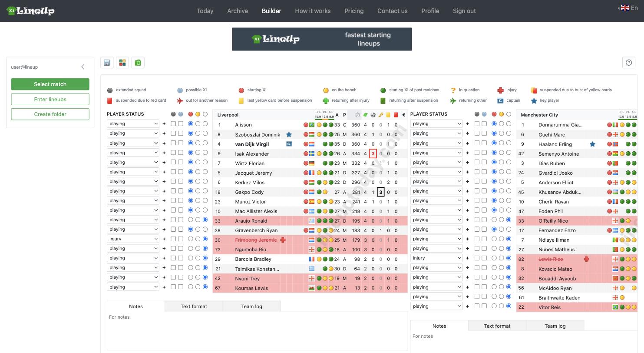644x353 pixels.
Task: Select the first radio for Ngumoha Rio
Action: click(190, 248)
